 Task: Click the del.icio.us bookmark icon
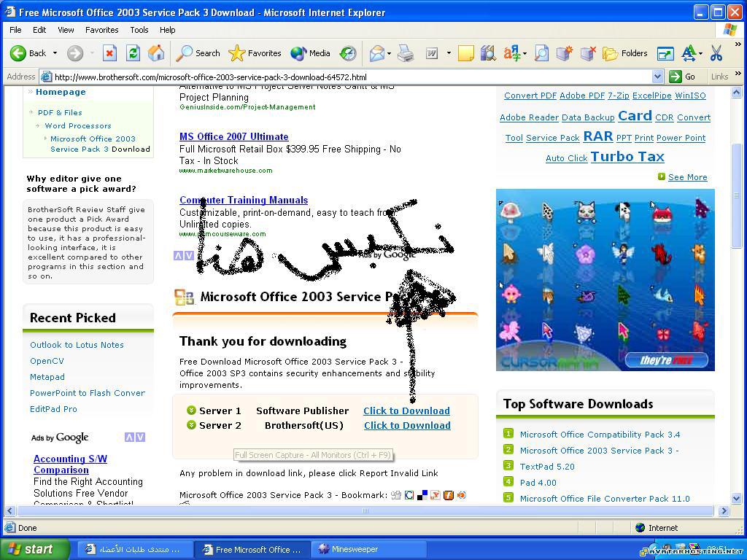pyautogui.click(x=422, y=496)
